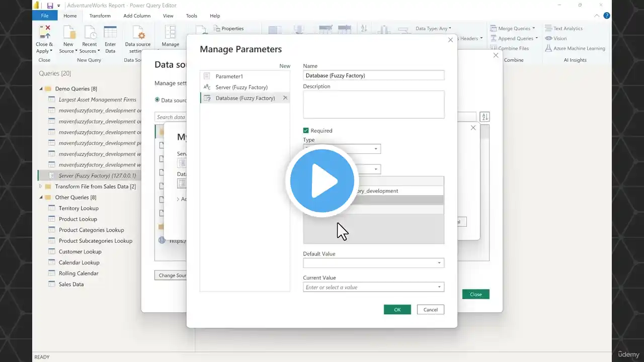The width and height of the screenshot is (644, 362).
Task: Select Product Lookup query
Action: [78, 219]
